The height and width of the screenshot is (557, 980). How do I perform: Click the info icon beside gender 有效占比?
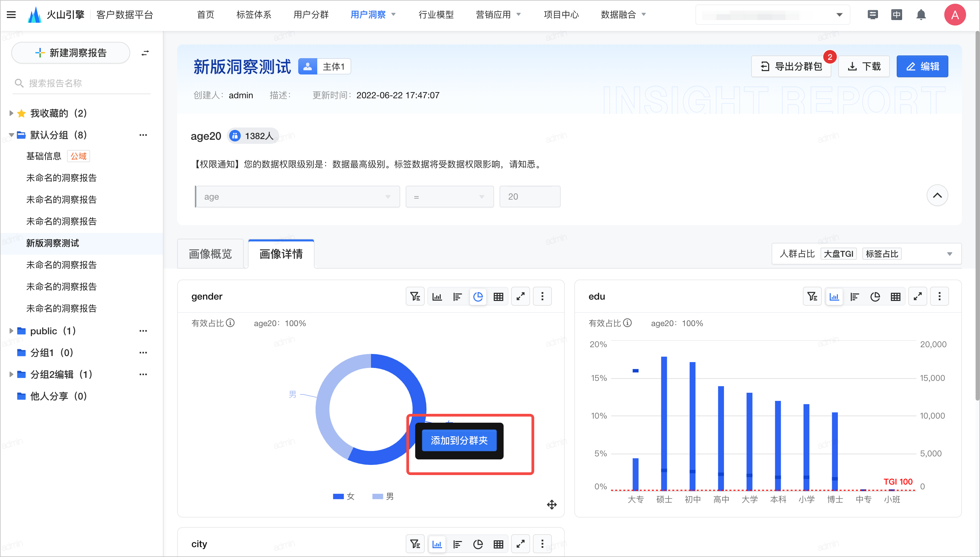coord(230,323)
